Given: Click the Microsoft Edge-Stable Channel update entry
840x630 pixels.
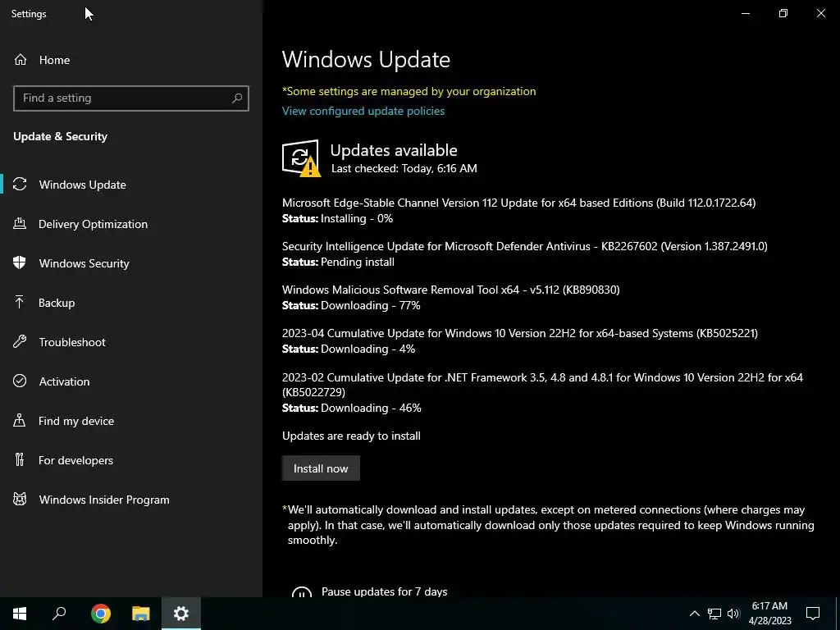Looking at the screenshot, I should point(518,203).
